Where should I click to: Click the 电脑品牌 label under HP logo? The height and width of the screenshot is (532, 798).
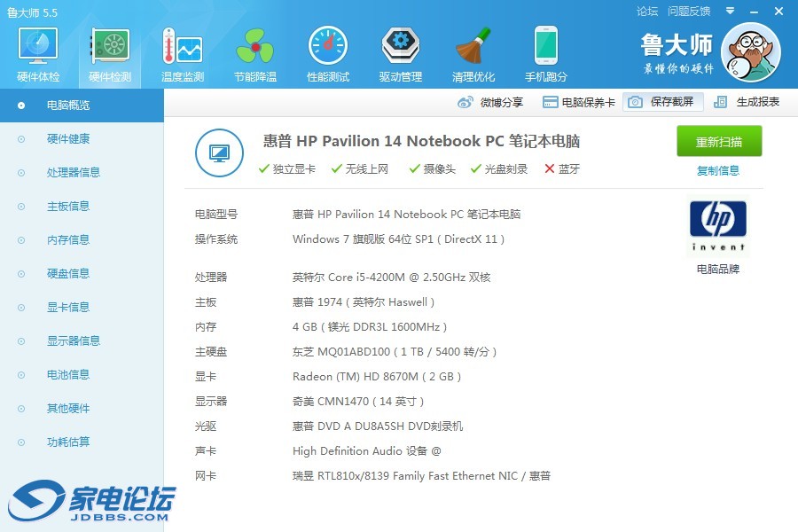click(718, 270)
